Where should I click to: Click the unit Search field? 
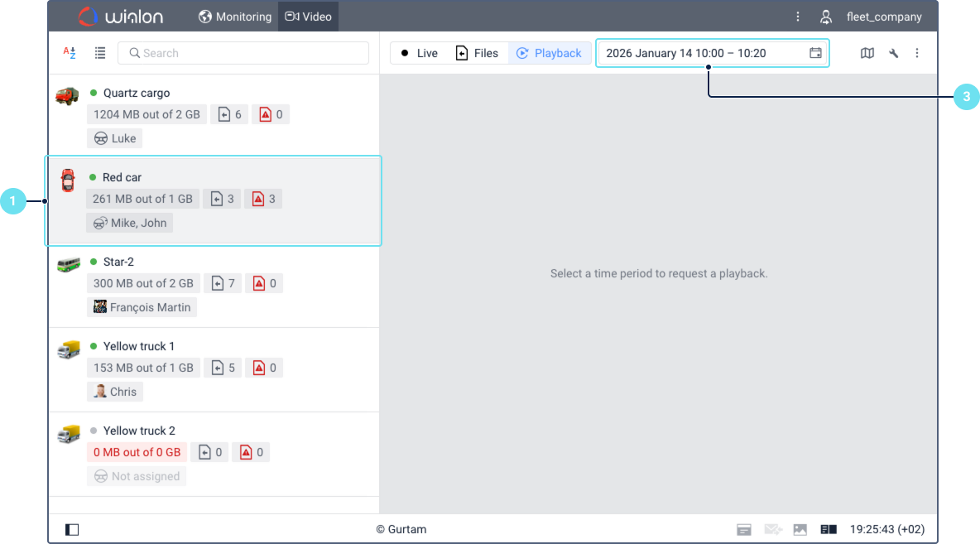click(243, 53)
